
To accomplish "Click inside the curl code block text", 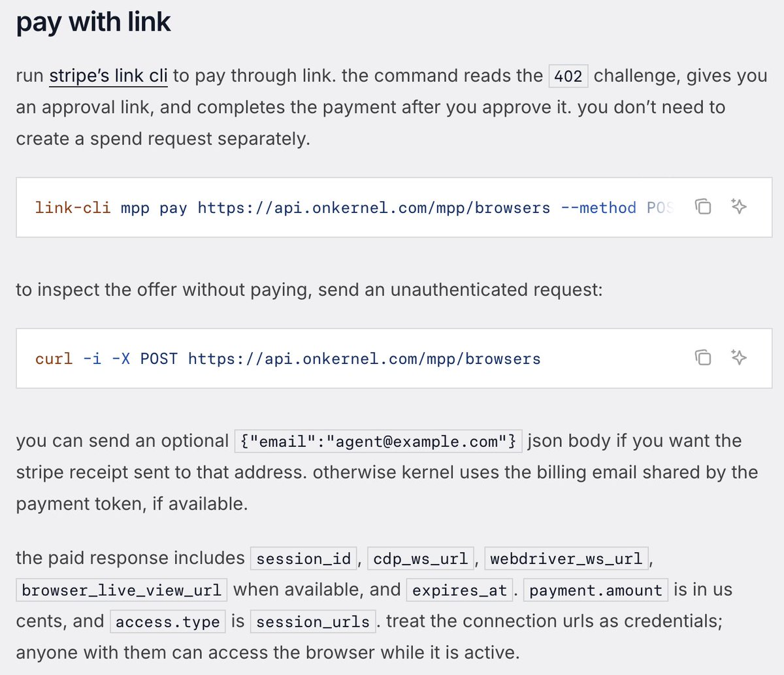I will click(288, 359).
